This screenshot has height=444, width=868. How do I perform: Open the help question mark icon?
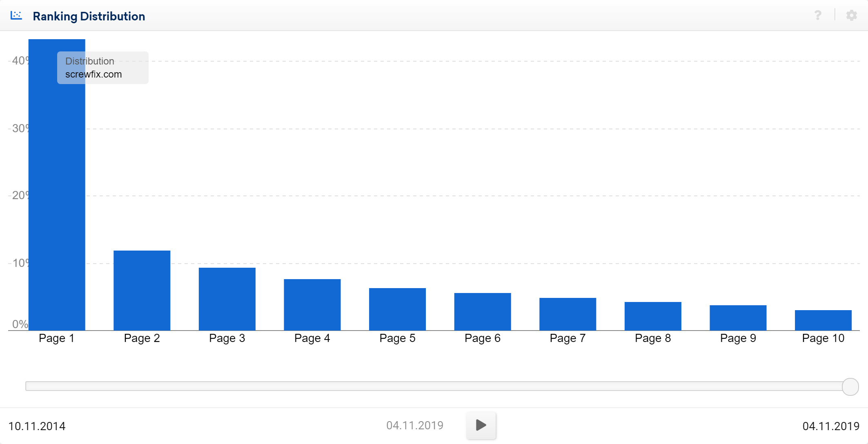click(x=818, y=16)
